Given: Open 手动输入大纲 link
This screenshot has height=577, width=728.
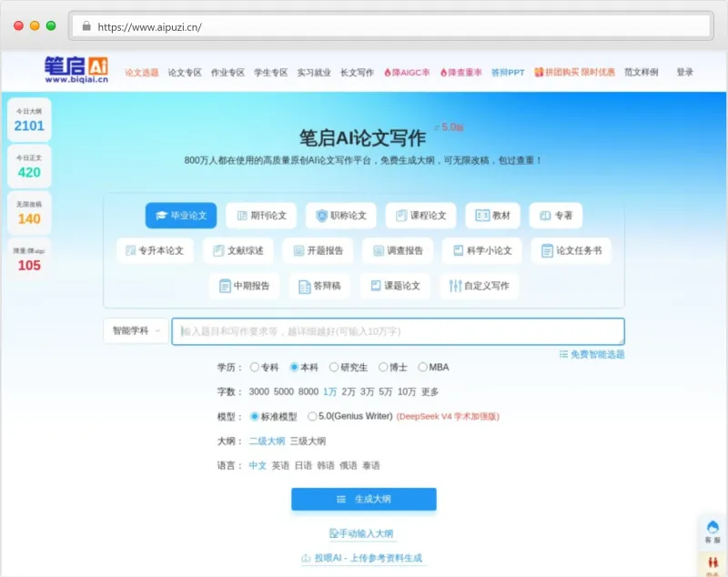Looking at the screenshot, I should (x=361, y=534).
